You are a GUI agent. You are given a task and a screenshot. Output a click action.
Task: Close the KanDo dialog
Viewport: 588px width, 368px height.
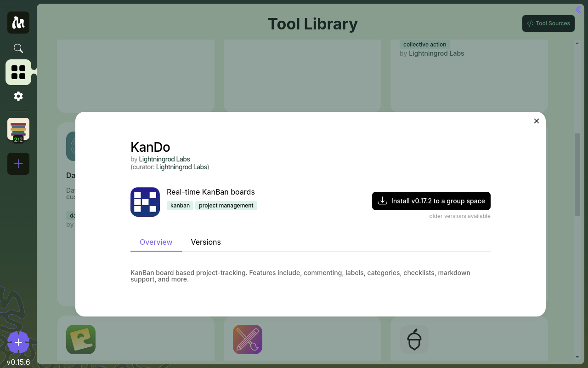pyautogui.click(x=537, y=121)
